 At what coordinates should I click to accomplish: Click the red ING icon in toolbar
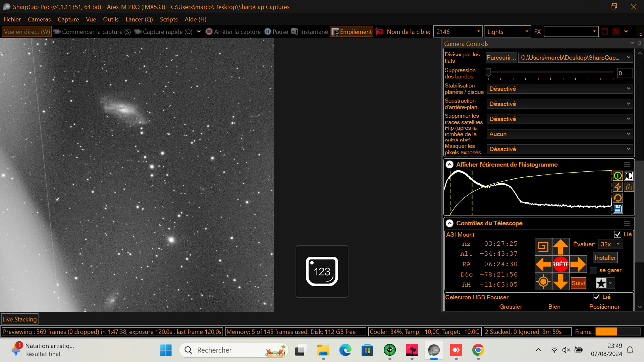click(x=379, y=32)
